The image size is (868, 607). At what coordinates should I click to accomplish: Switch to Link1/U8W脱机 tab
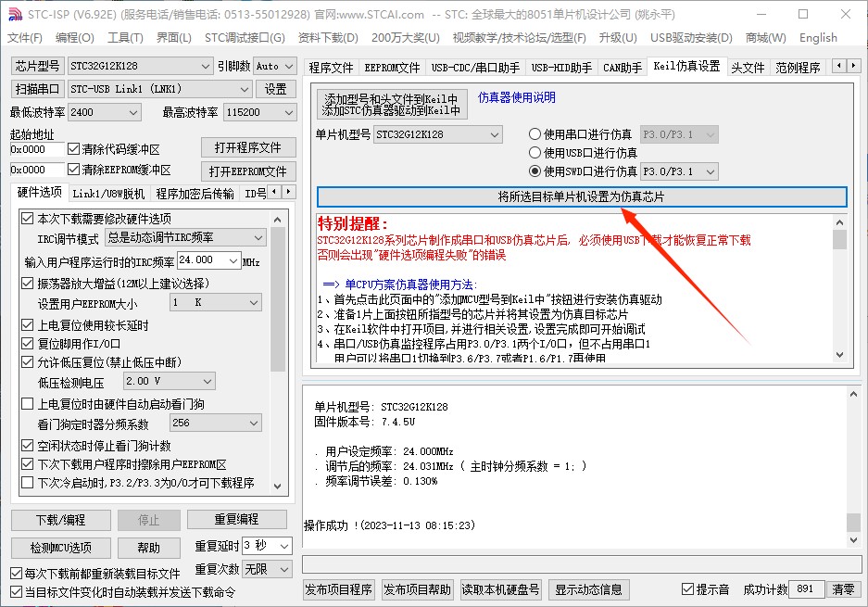(108, 194)
